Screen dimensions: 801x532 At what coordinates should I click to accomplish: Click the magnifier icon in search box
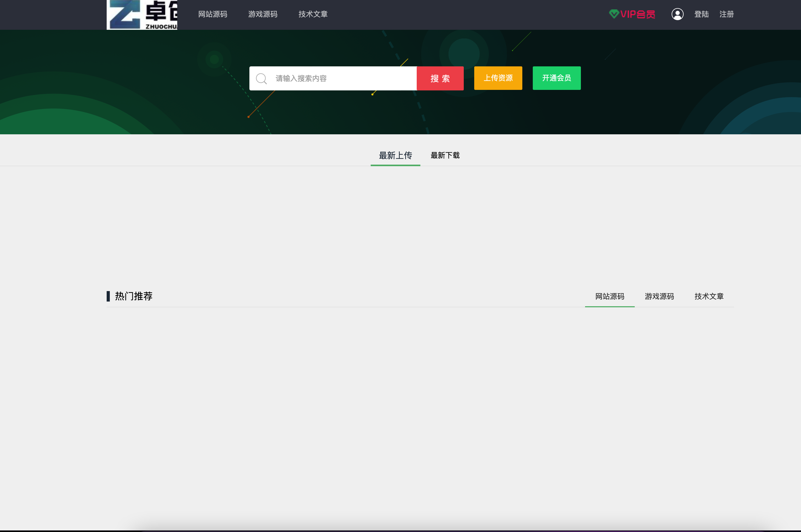coord(261,78)
